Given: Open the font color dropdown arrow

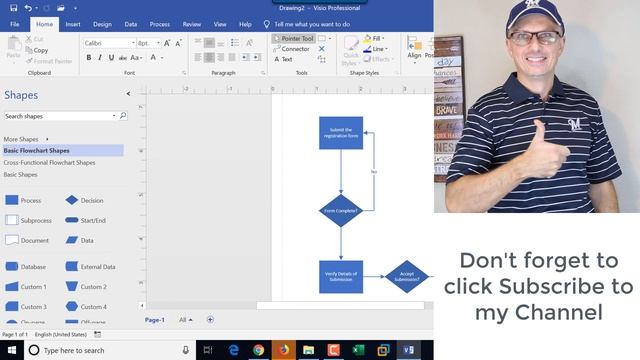Looking at the screenshot, I should tap(162, 58).
